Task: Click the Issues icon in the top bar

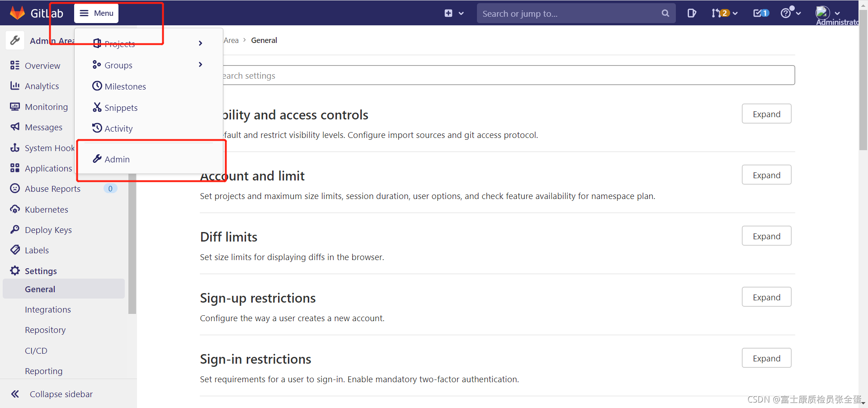Action: [x=692, y=13]
